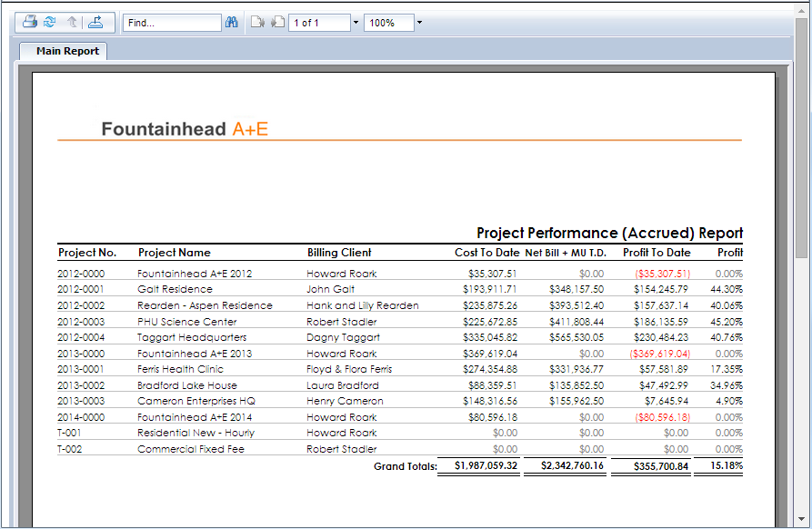
Task: Click the Project Name column header
Action: click(x=174, y=253)
